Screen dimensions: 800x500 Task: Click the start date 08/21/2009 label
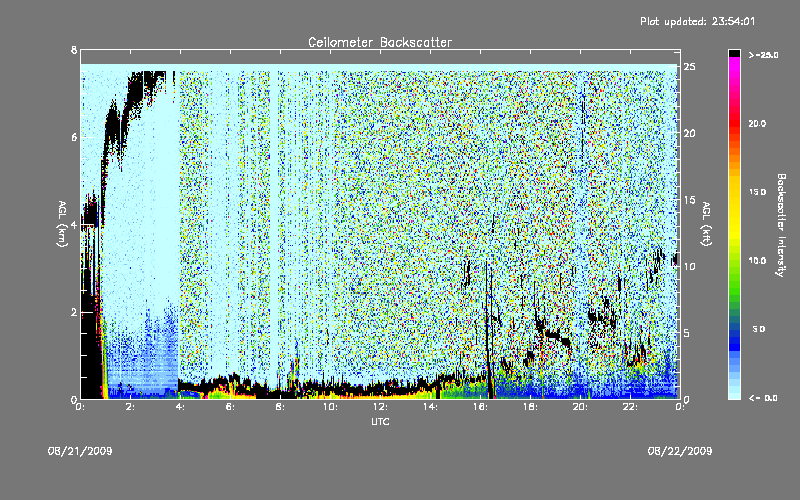pos(80,451)
